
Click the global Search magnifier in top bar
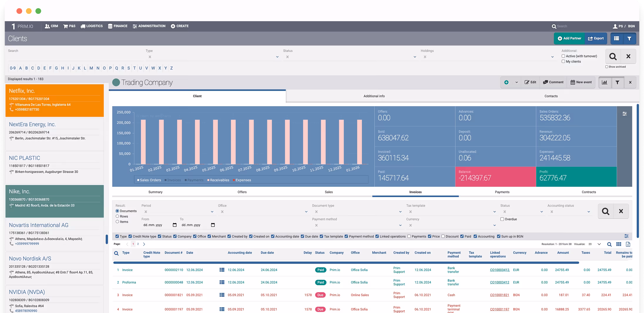(x=554, y=26)
